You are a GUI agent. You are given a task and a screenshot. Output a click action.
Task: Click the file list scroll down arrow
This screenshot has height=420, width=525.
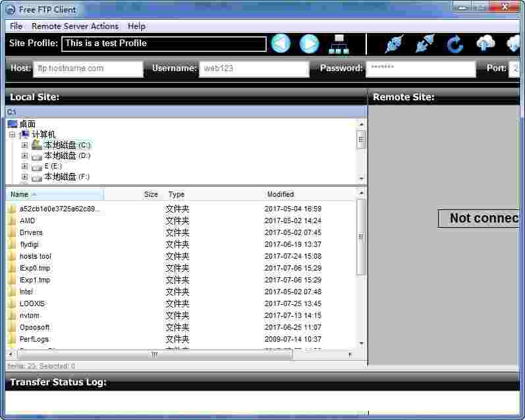pos(361,344)
